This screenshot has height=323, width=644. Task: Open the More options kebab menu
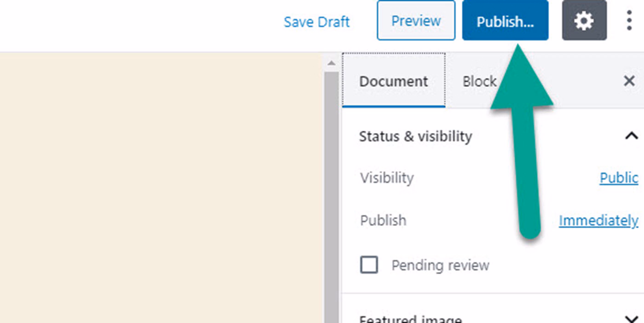[x=629, y=20]
